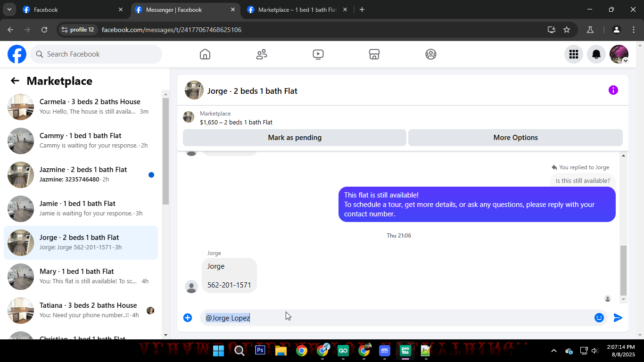The width and height of the screenshot is (644, 362).
Task: Open the $1,650 – 2 beds 1 bath Flat listing
Action: (236, 123)
